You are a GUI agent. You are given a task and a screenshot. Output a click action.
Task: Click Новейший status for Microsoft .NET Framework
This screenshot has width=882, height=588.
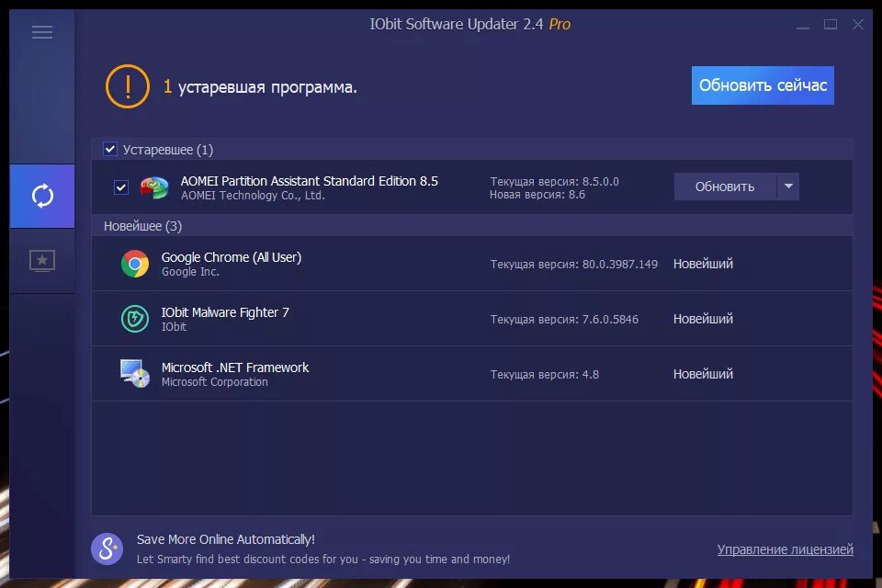(703, 374)
